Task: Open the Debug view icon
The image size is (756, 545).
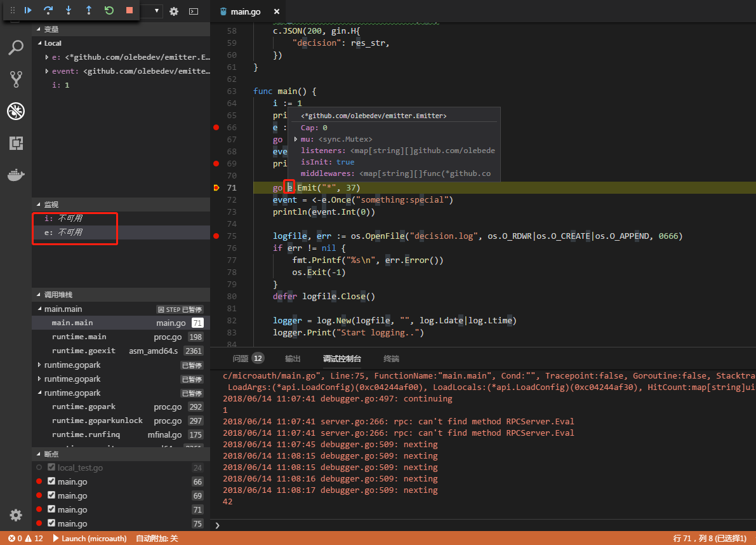Action: (x=16, y=111)
